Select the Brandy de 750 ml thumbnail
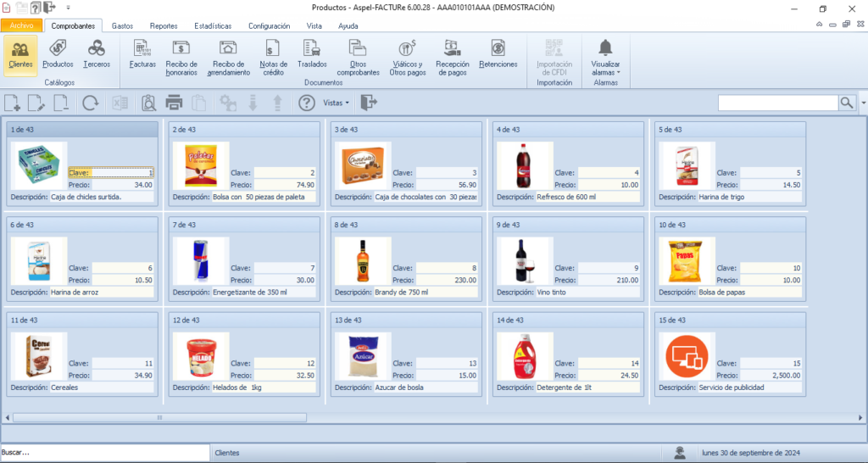The height and width of the screenshot is (463, 868). point(363,260)
